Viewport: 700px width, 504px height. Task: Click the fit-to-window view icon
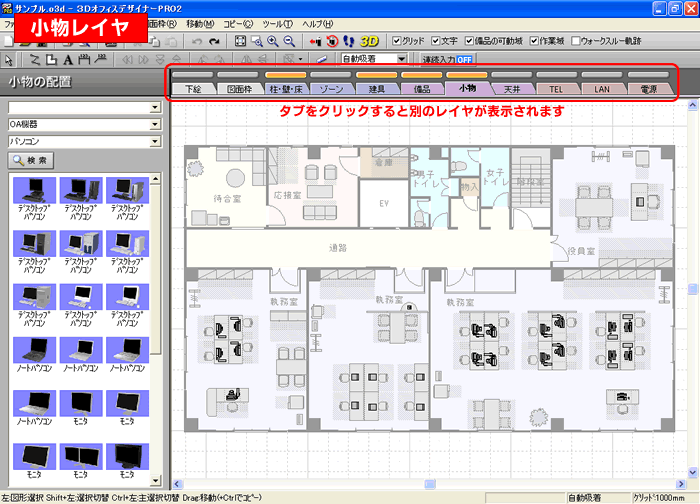click(x=241, y=41)
